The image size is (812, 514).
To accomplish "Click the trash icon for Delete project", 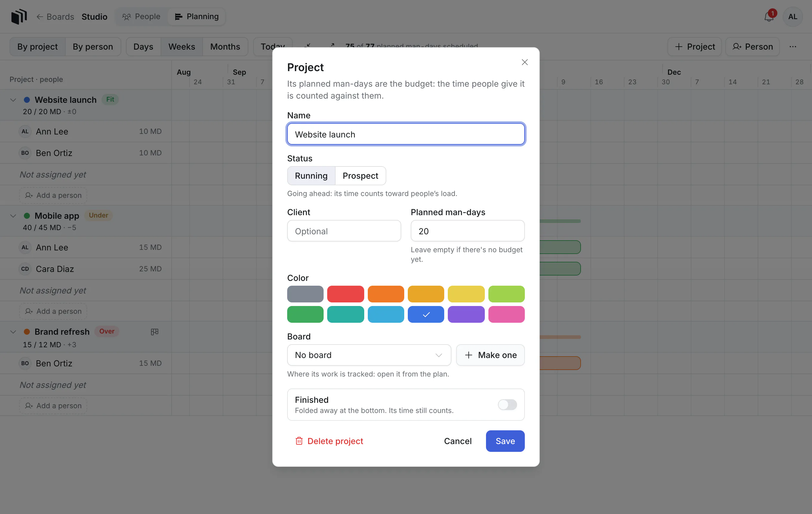I will (x=299, y=441).
